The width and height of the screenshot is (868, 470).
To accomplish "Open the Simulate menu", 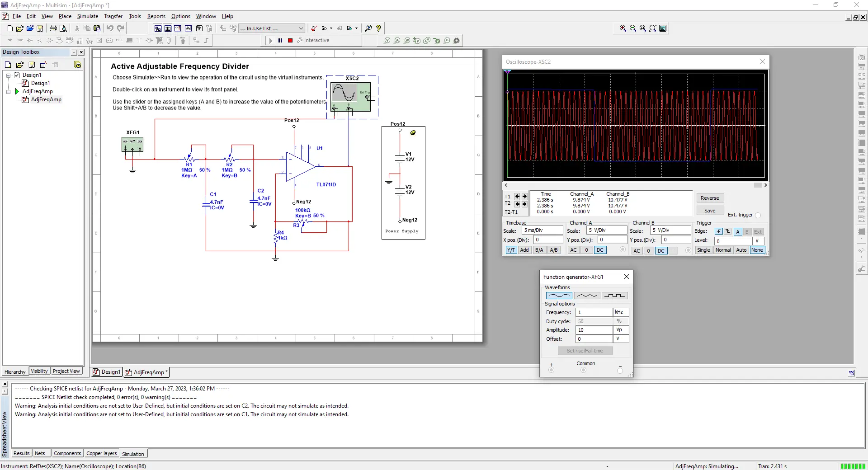I will [x=87, y=16].
